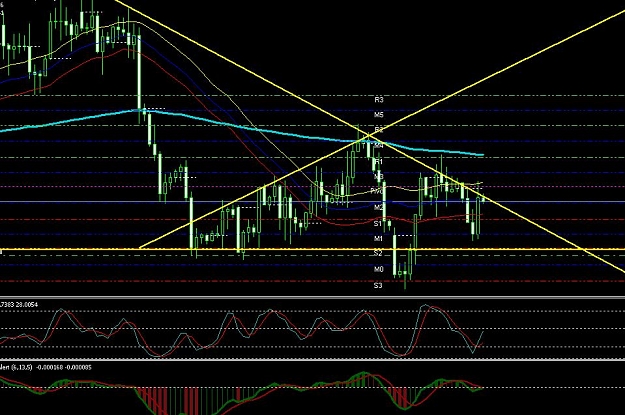Viewport: 625px width, 415px height.
Task: Select the M2 midpoint pivot label
Action: click(x=379, y=207)
